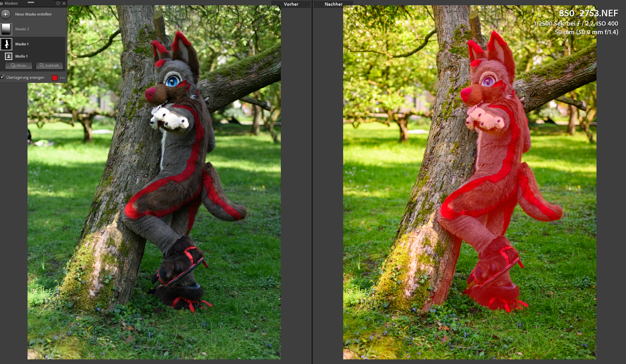
Task: Click the Subtrah. button
Action: (49, 66)
